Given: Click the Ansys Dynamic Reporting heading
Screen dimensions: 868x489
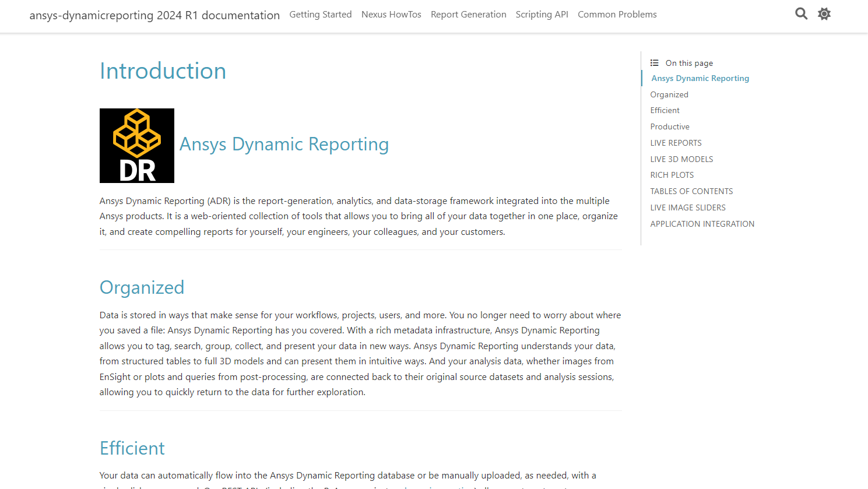Looking at the screenshot, I should (284, 144).
